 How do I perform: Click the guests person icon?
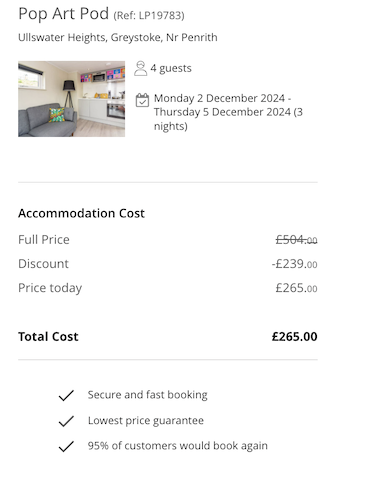pyautogui.click(x=140, y=68)
